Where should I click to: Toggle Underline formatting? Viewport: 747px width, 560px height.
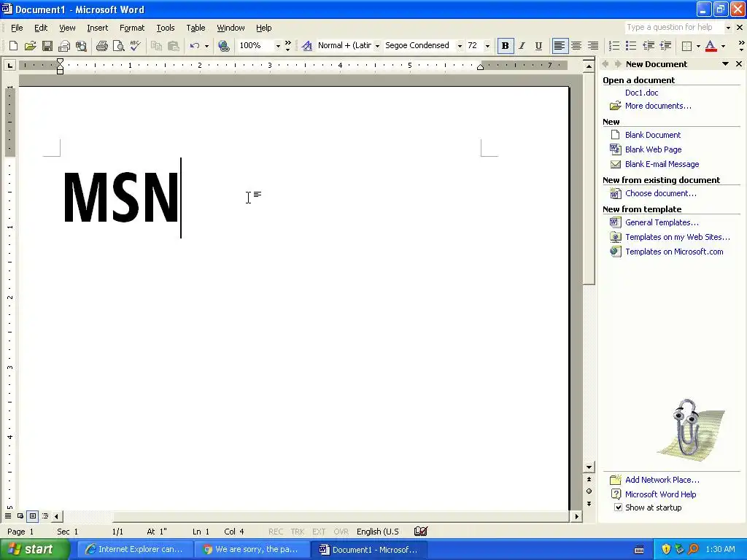tap(538, 46)
